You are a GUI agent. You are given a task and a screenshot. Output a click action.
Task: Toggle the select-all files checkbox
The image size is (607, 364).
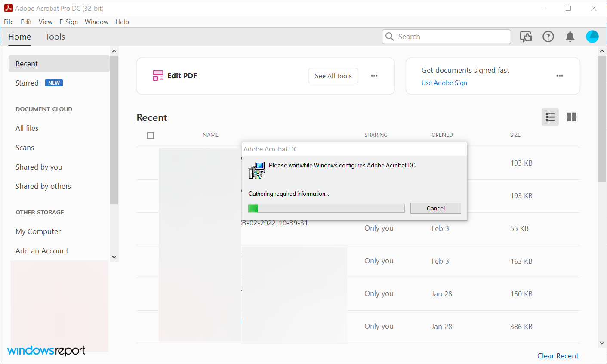pyautogui.click(x=151, y=136)
